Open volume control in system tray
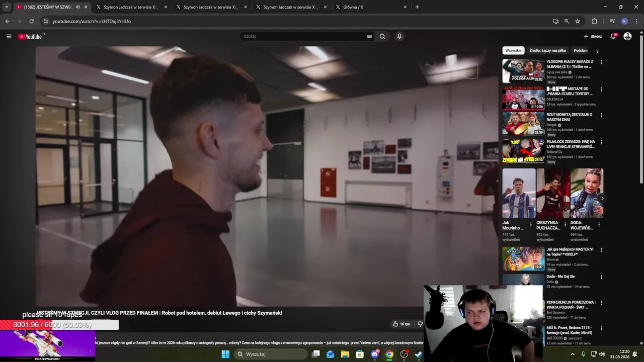 click(602, 354)
